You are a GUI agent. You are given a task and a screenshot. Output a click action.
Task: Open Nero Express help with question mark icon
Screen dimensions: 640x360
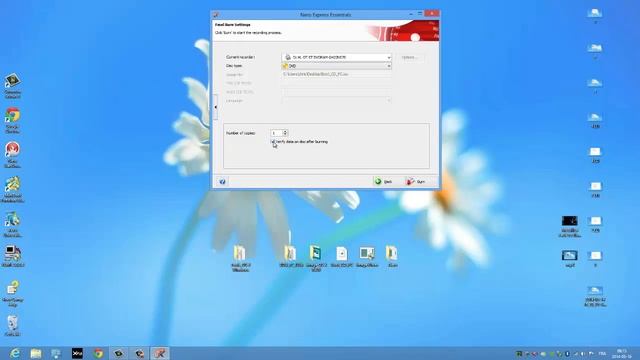coord(222,182)
